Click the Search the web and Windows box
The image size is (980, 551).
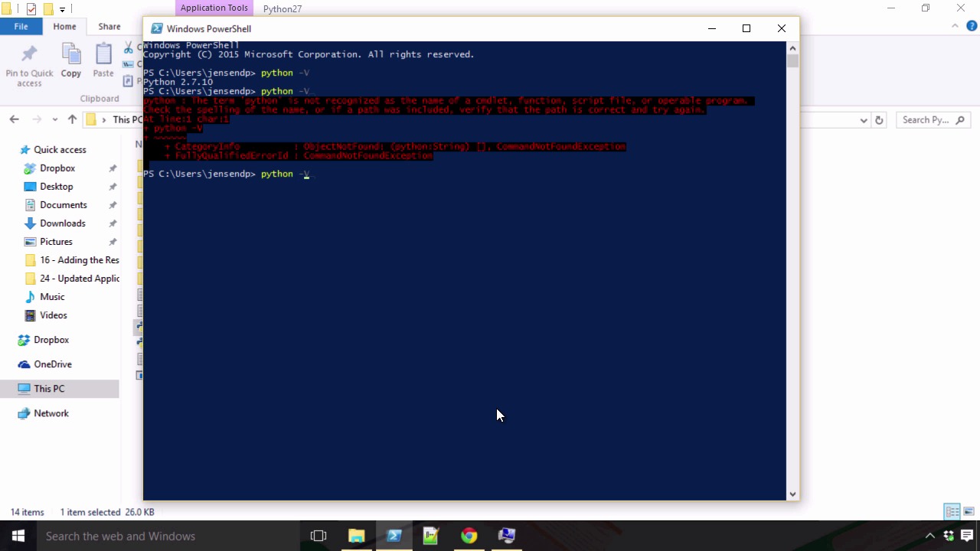pyautogui.click(x=167, y=536)
